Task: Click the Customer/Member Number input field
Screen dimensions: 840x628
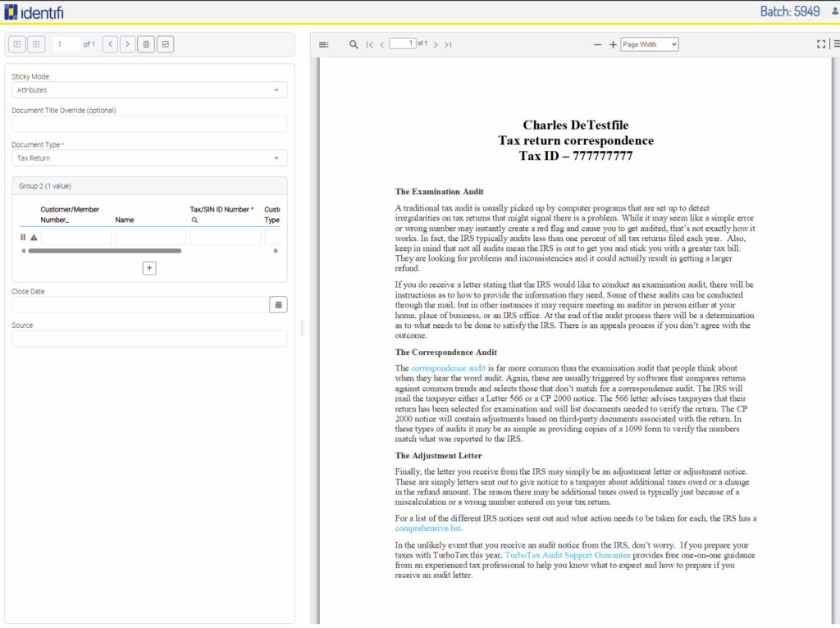Action: (76, 237)
